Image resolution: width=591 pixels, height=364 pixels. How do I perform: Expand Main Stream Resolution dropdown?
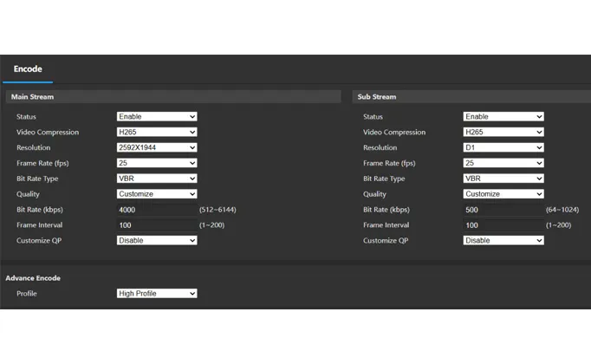pyautogui.click(x=157, y=147)
